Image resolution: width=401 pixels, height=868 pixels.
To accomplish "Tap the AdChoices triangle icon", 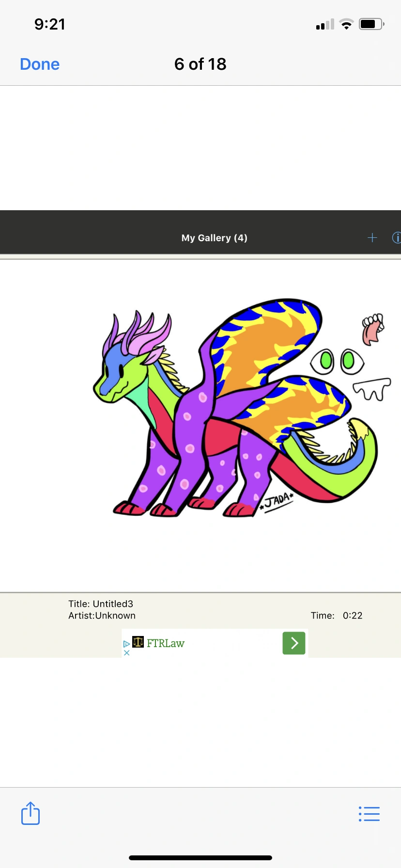I will [126, 644].
